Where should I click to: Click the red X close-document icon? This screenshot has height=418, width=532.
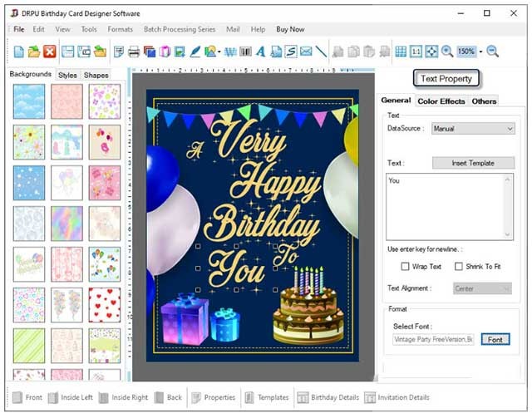(50, 52)
